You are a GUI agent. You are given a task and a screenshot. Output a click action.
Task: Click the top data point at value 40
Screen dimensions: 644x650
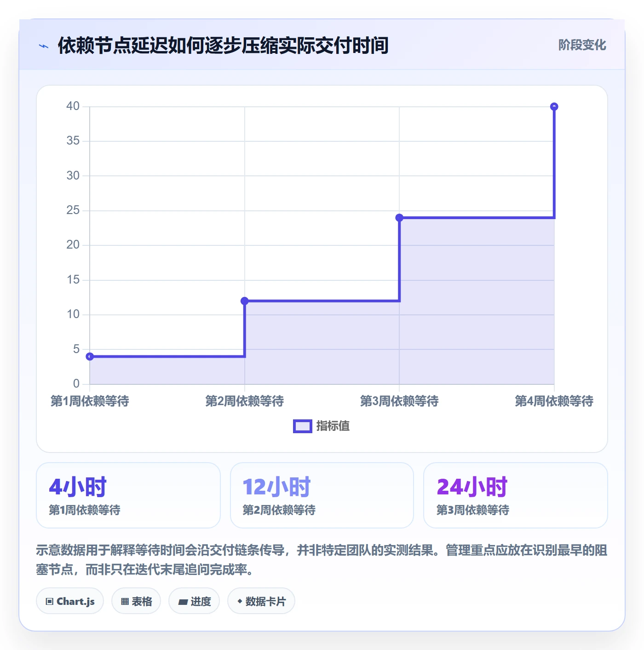point(554,107)
